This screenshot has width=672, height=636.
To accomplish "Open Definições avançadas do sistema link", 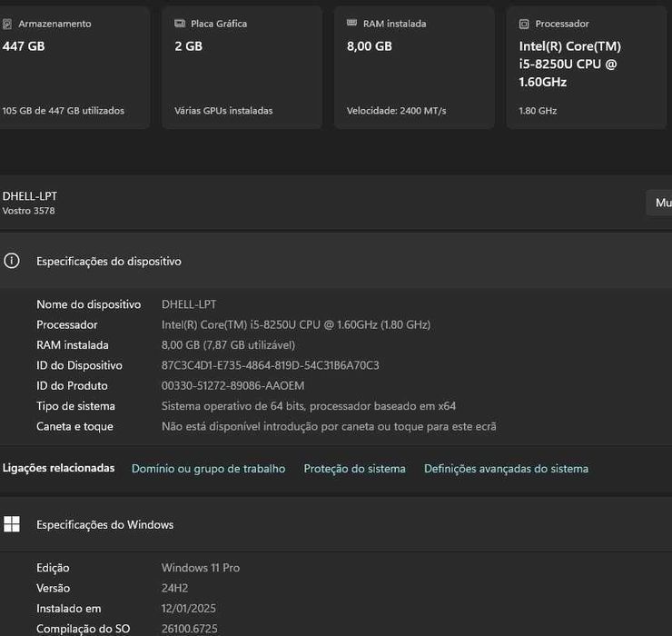I will pyautogui.click(x=506, y=469).
